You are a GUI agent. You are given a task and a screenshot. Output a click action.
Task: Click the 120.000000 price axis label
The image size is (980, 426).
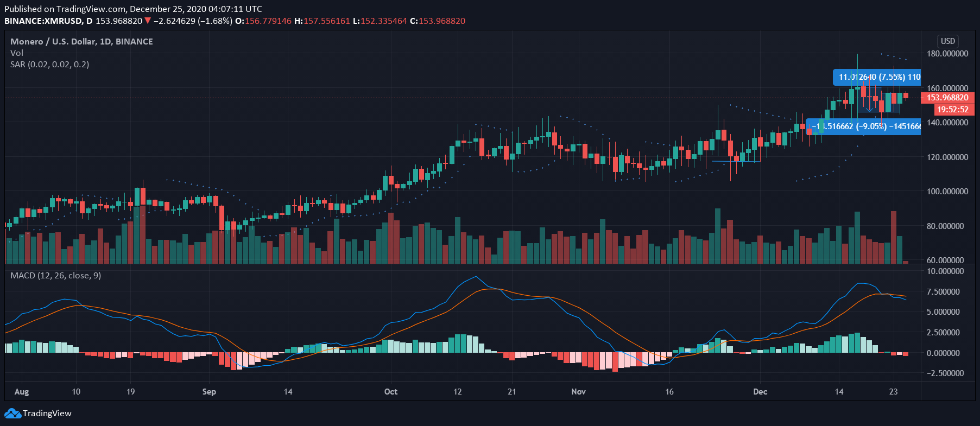(x=947, y=157)
